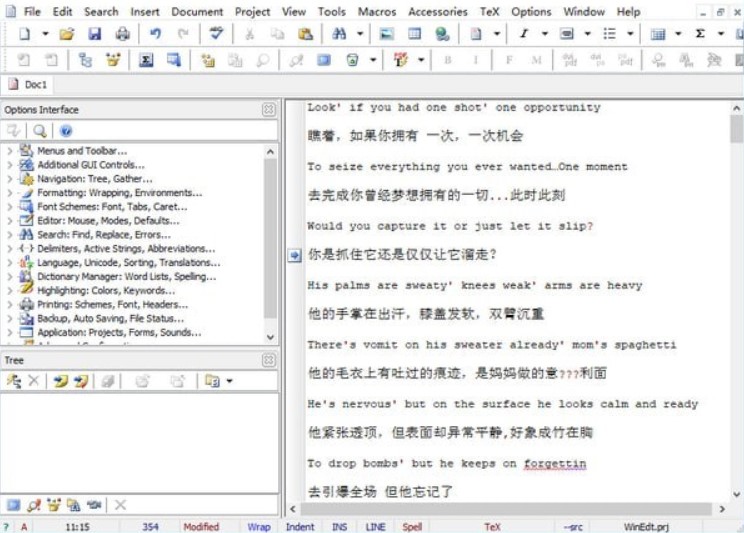This screenshot has width=744, height=533.
Task: Open dropdown arrow next to binoculars Find icon
Action: pos(360,34)
